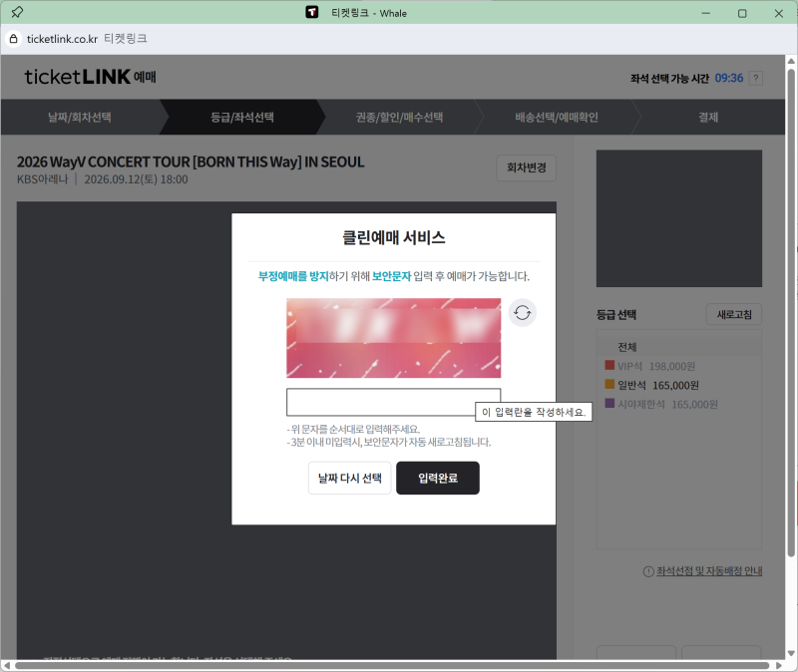
Task: Click the scroll right arrow
Action: 779,665
